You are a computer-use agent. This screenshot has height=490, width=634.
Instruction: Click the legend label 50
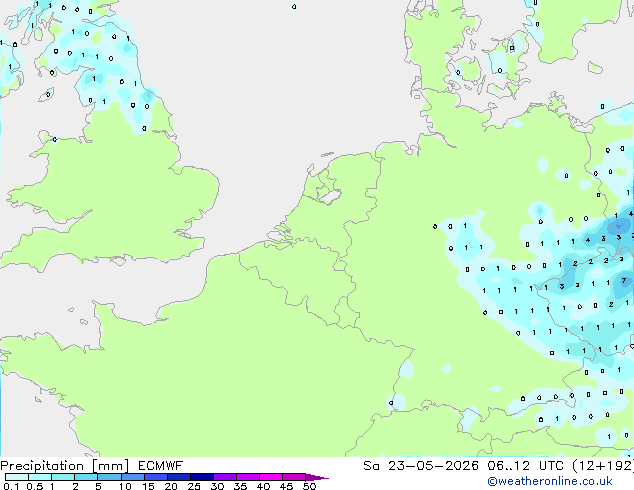tap(309, 486)
